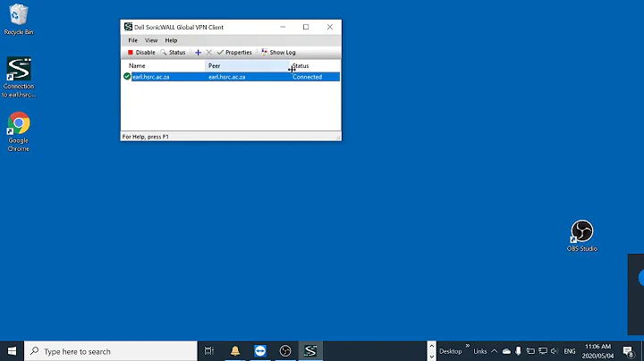The image size is (644, 361).
Task: Delete connection using the X toolbar icon
Action: pos(209,53)
